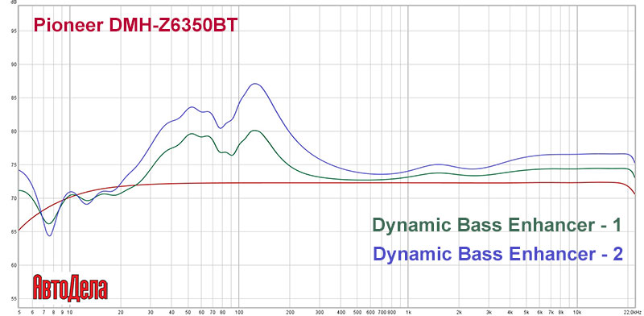Click the 20 frequency axis label
This screenshot has height=316, width=644.
click(121, 312)
